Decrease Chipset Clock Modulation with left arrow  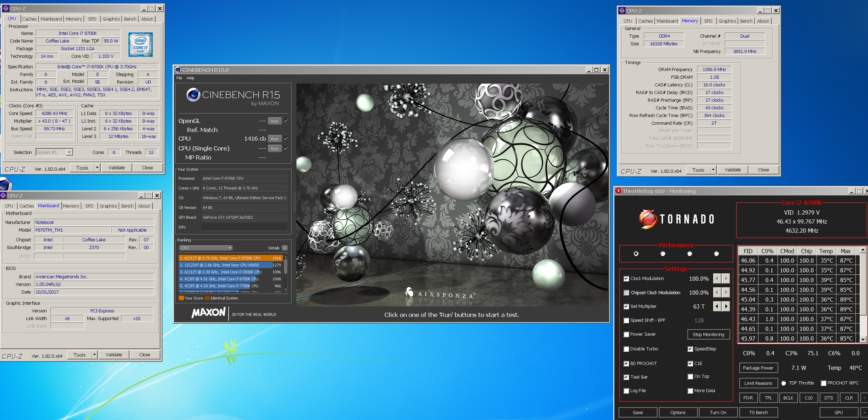(717, 293)
